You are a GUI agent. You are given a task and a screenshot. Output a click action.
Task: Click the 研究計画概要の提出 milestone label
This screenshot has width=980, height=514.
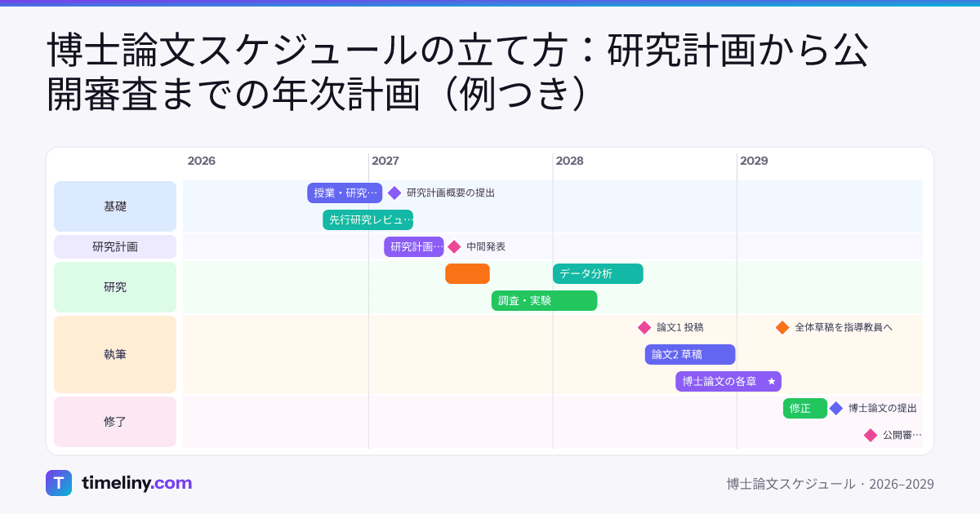coord(451,193)
